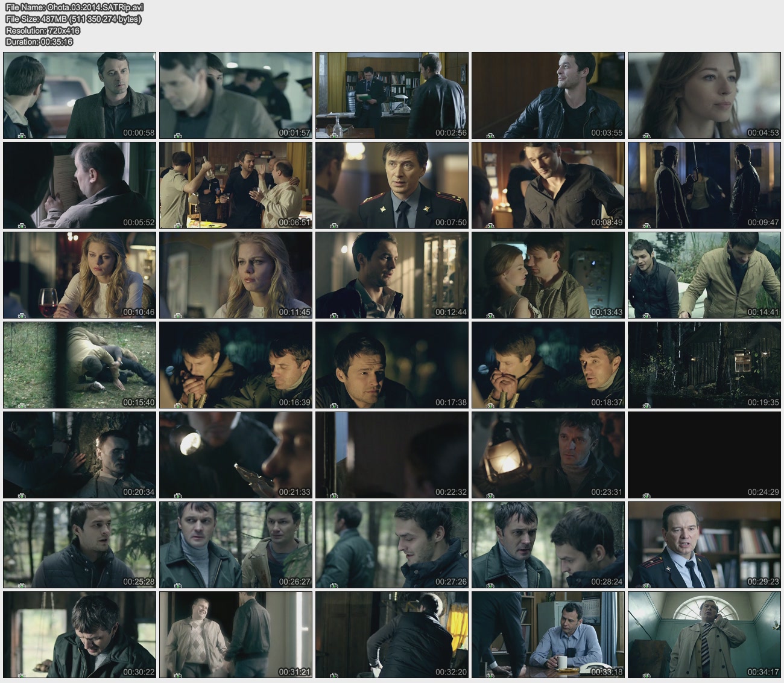Screen dimensions: 784x683
Task: Click the night cabin thumbnail at 00:19:35
Action: click(704, 365)
